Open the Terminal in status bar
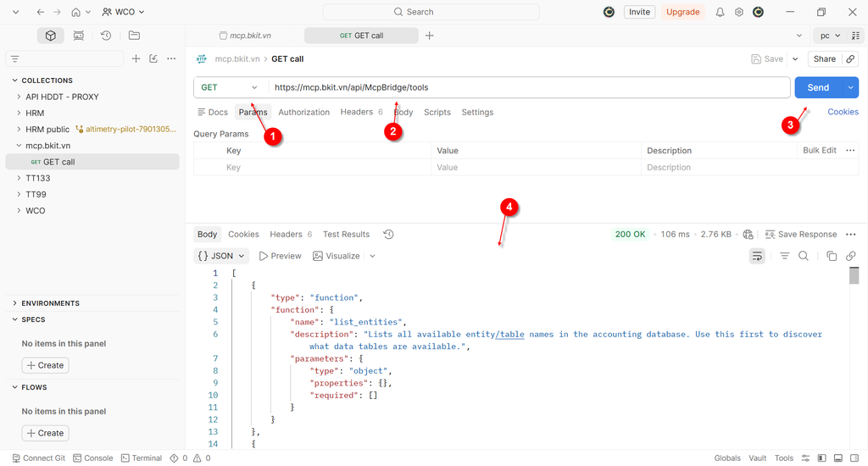Viewport: 868px width, 466px height. coord(142,458)
